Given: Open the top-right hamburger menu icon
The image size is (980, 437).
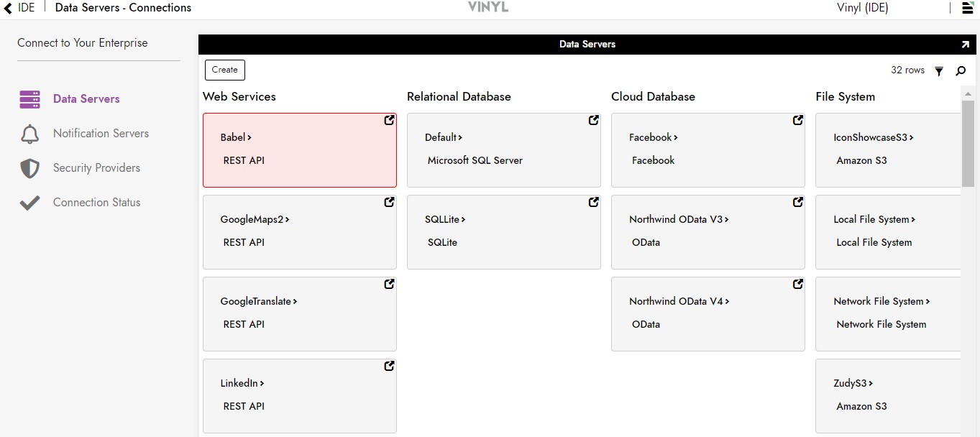Looking at the screenshot, I should 967,9.
